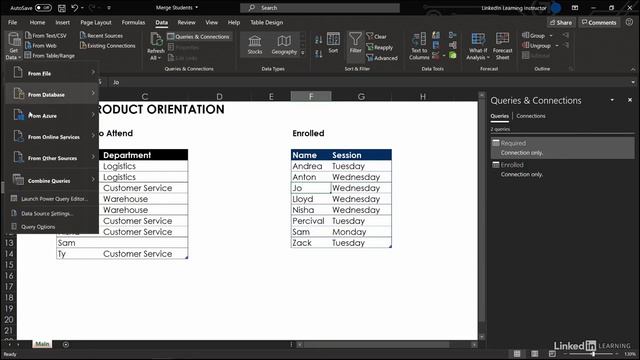Expand the From Azure submenu
Viewport: 640px width, 360px height.
(x=52, y=116)
